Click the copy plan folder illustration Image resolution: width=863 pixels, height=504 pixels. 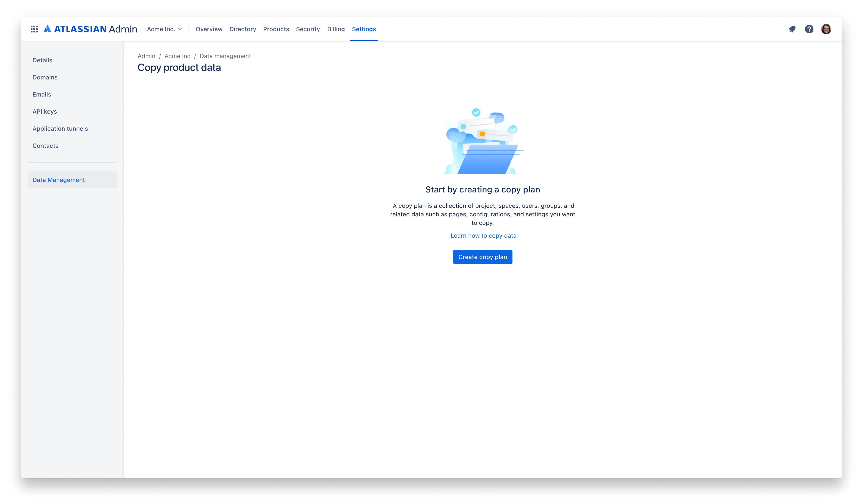483,141
